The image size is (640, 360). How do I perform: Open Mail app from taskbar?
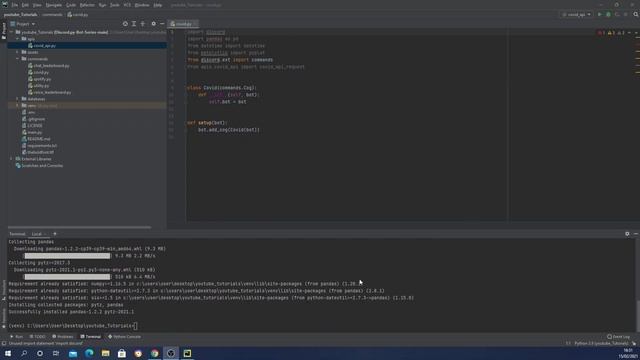(73, 353)
